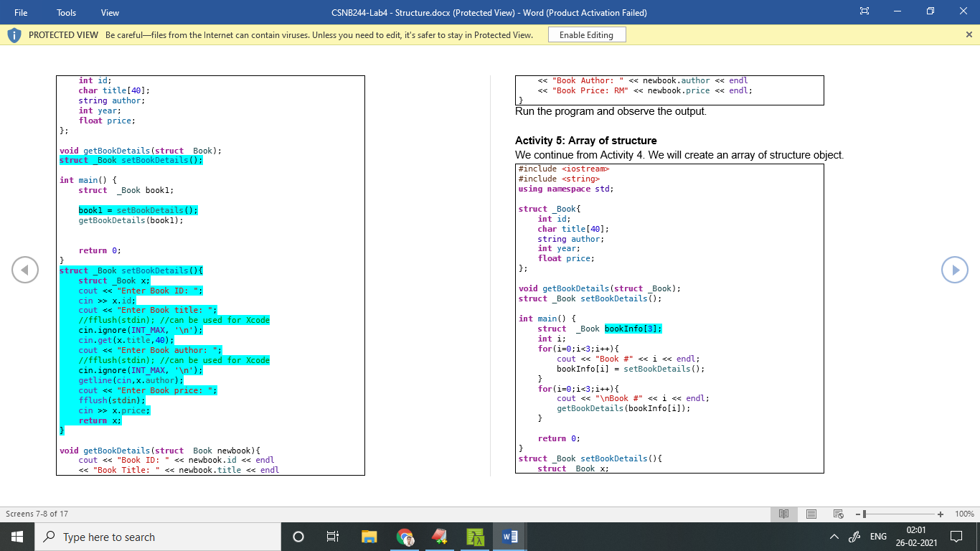Select the Print Layout view icon

[x=811, y=514]
